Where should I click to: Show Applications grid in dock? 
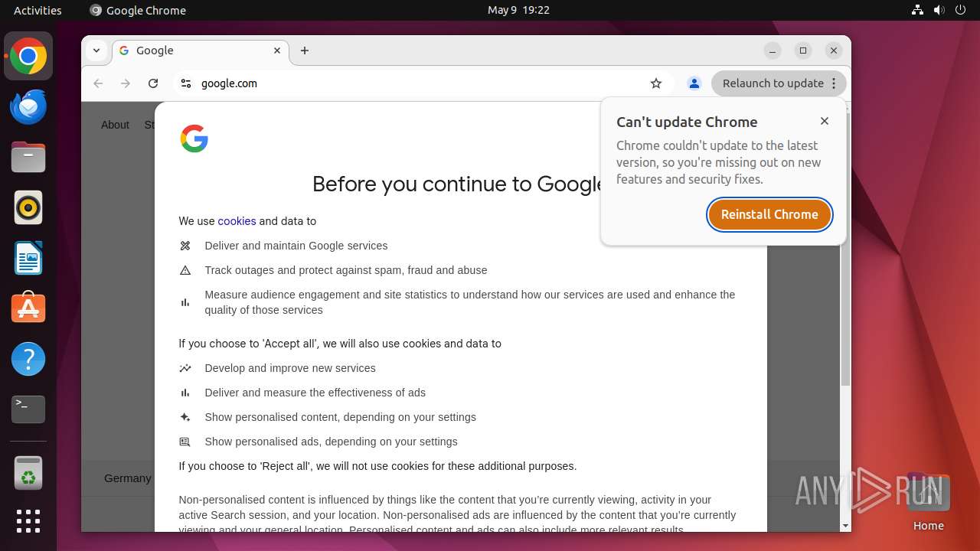[x=28, y=521]
